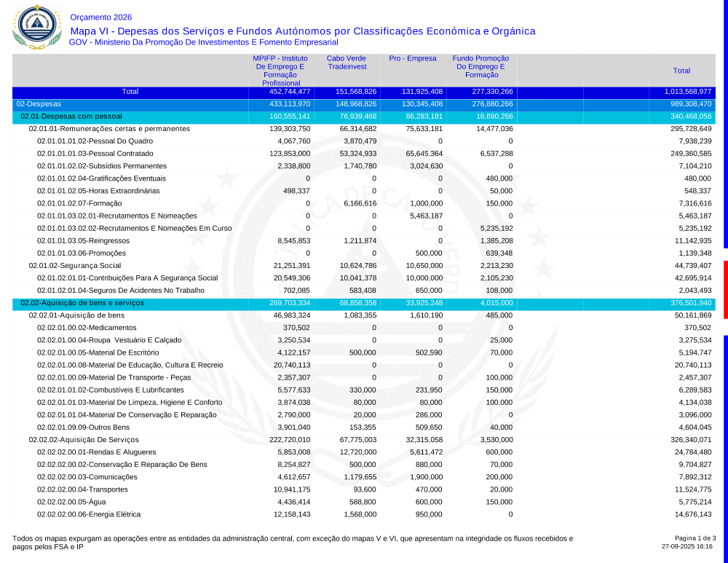Click the red segment on the right edge bar
Viewport: 728px width, 563px height.
point(725,289)
